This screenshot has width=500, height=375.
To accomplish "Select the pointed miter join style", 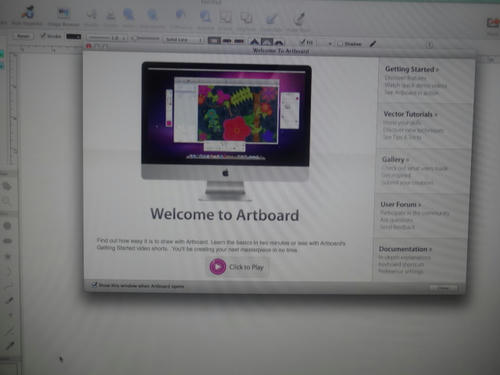I will (255, 42).
